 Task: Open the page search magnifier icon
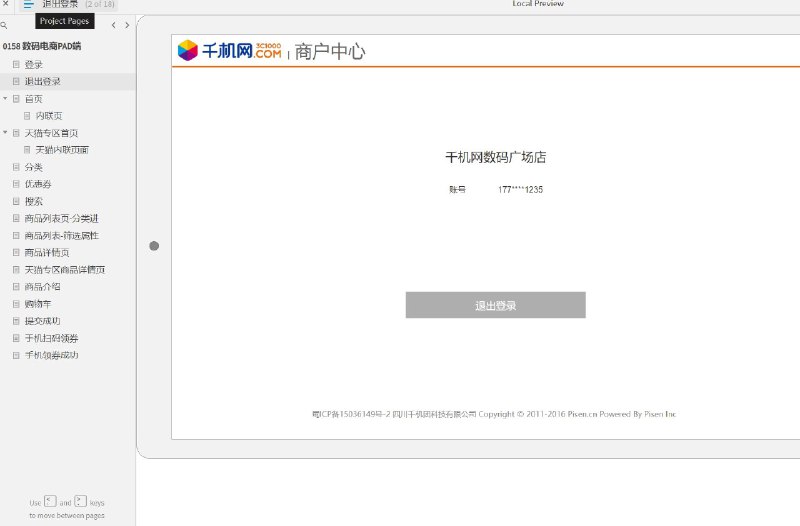[x=4, y=25]
